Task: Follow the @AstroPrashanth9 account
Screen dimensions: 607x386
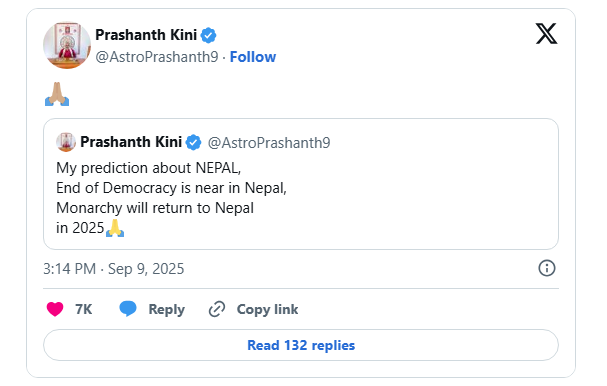Action: pos(253,57)
